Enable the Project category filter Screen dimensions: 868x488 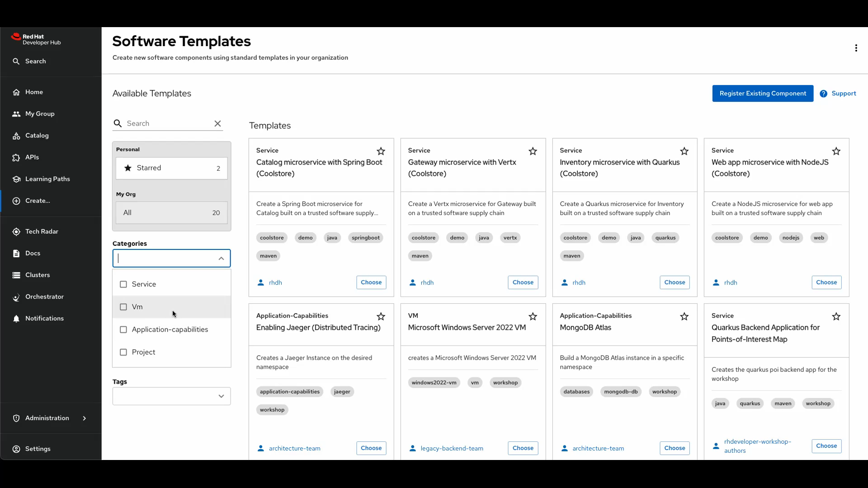click(x=123, y=352)
